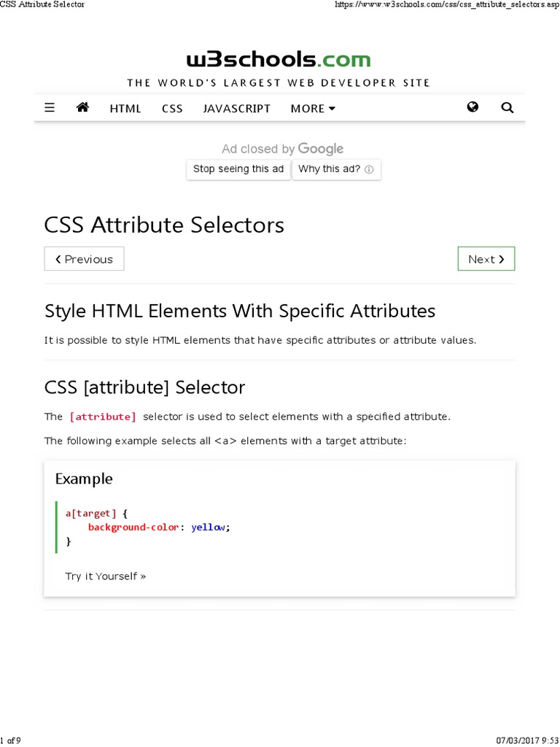Click the CSS Attribute Selectors heading
The image size is (560, 747).
[x=164, y=225]
